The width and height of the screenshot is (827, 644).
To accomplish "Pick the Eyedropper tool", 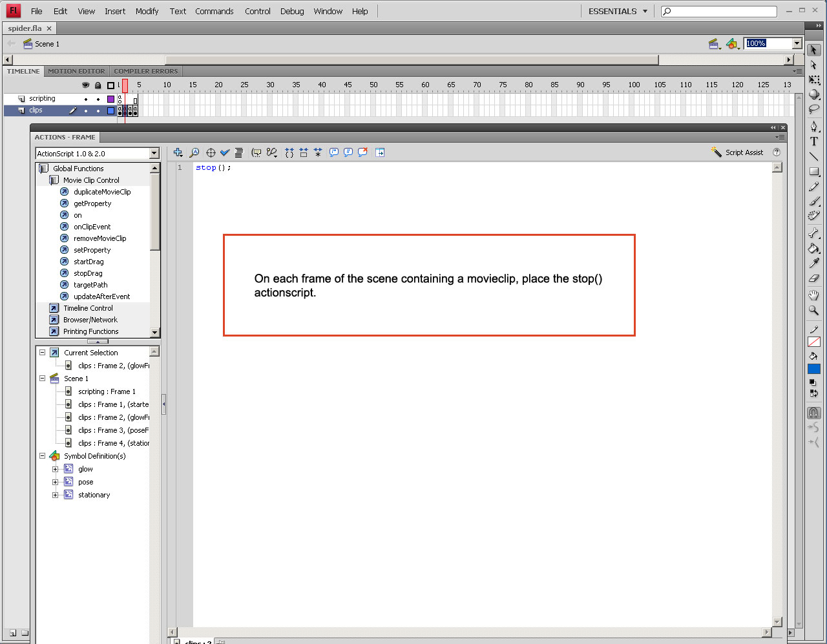I will 814,264.
